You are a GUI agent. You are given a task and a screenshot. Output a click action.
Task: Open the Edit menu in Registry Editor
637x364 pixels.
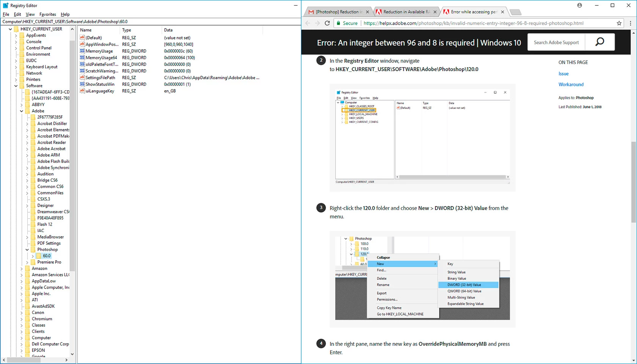coord(17,14)
